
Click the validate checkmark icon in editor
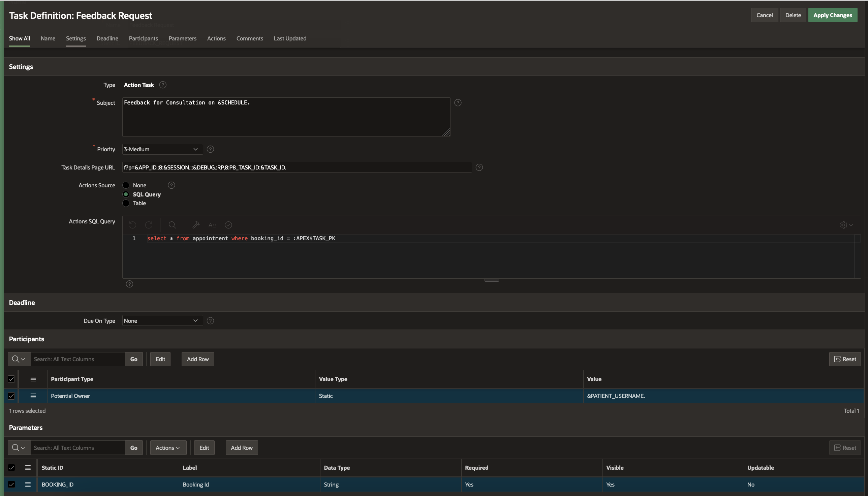coord(228,225)
